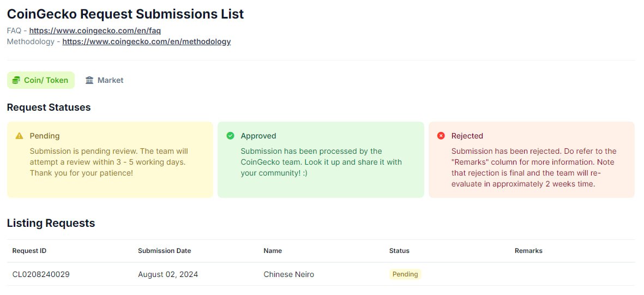Image resolution: width=644 pixels, height=295 pixels.
Task: Click the Pending status card title
Action: [45, 136]
